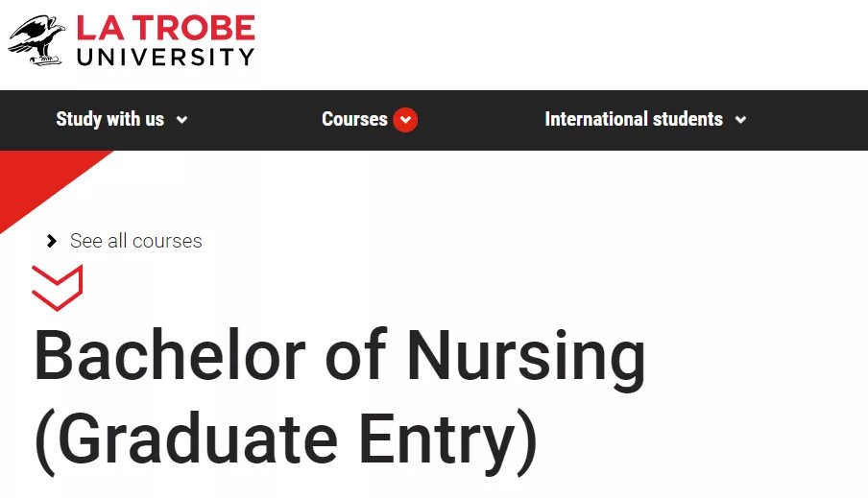Image resolution: width=868 pixels, height=498 pixels.
Task: Click the red circled chevron next to Courses
Action: 405,120
